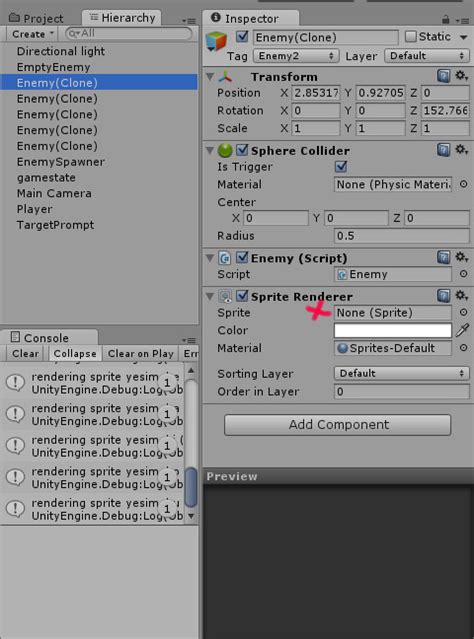The image size is (474, 639).
Task: Collapse the Sphere Collider foldout
Action: pyautogui.click(x=210, y=151)
